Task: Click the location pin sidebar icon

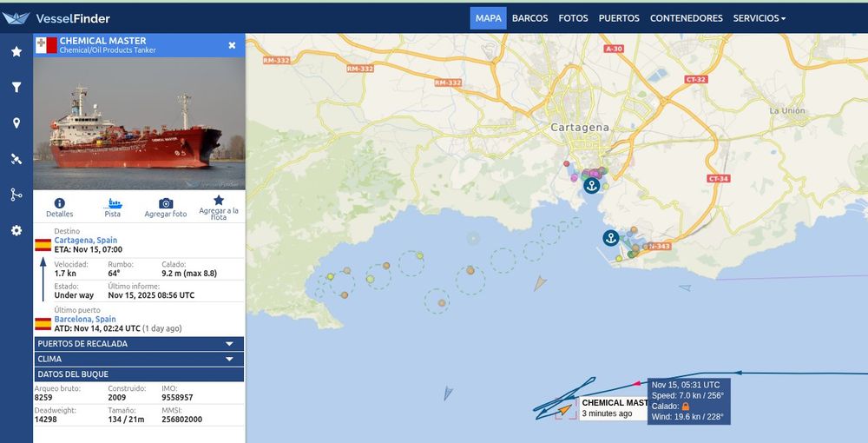Action: 16,123
